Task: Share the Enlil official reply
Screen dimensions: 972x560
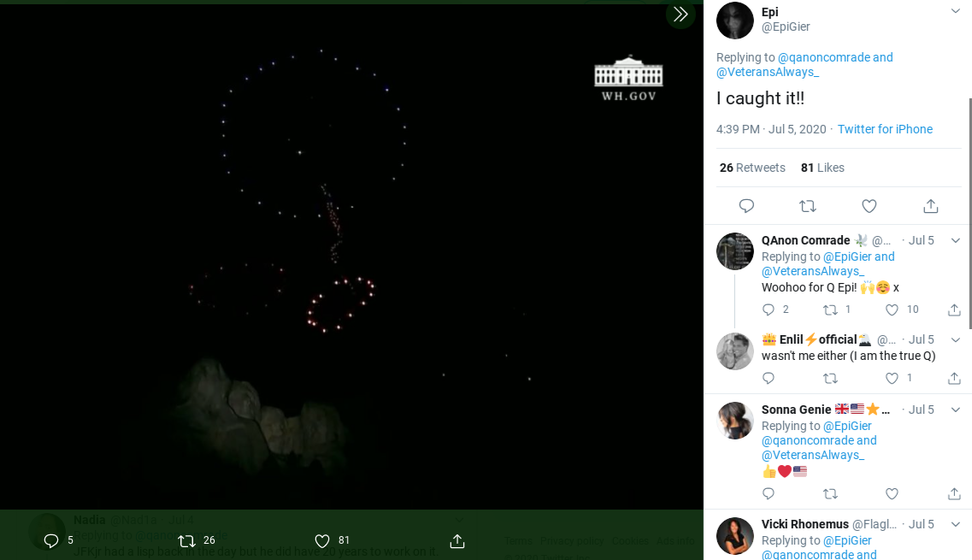Action: 954,378
